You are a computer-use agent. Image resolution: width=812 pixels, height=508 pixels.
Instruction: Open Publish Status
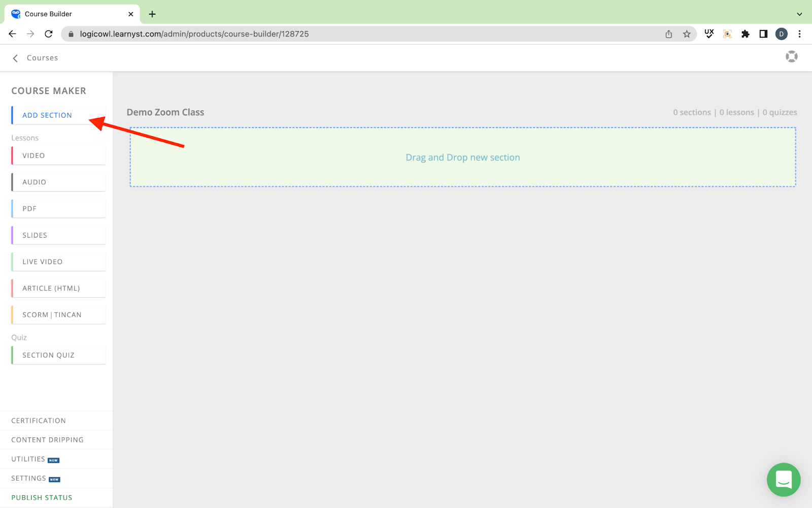coord(42,498)
